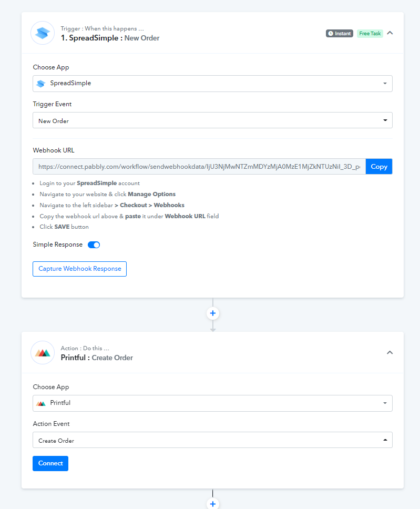This screenshot has height=509, width=420.
Task: Open the Trigger Event New Order dropdown
Action: (212, 120)
